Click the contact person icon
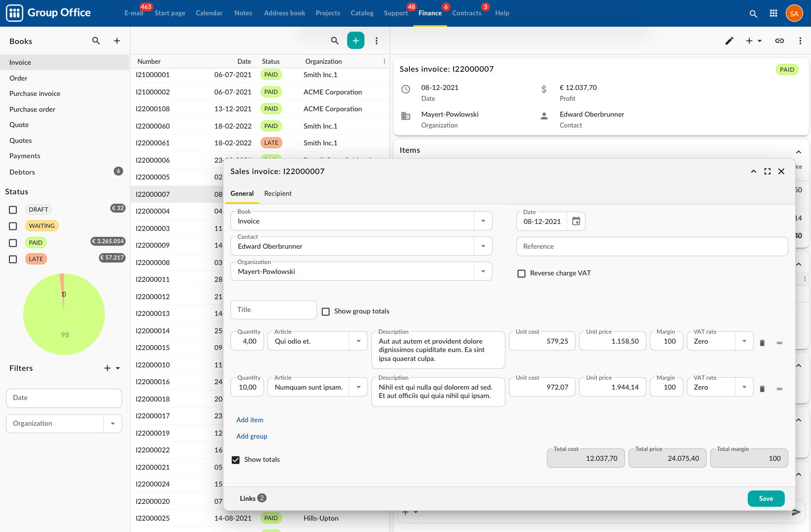Screen dimensions: 811x532 click(544, 116)
